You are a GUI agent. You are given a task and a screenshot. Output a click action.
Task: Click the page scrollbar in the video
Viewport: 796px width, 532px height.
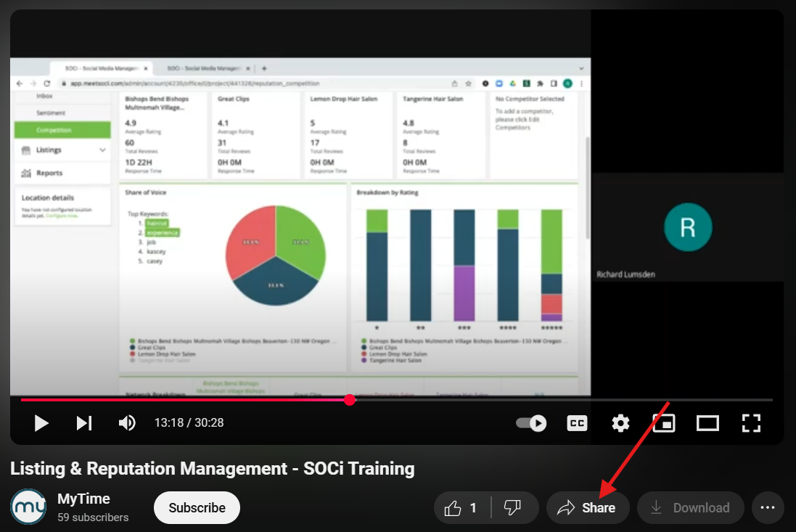coord(587,188)
